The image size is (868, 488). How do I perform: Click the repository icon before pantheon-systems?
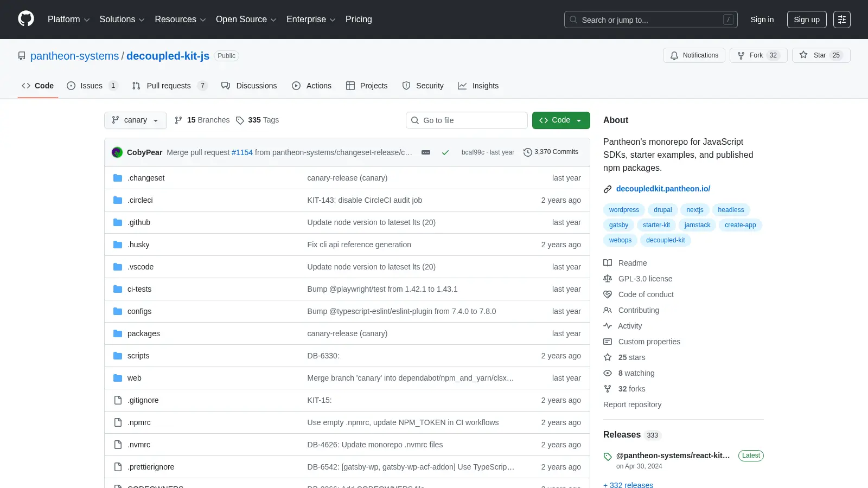(x=22, y=56)
